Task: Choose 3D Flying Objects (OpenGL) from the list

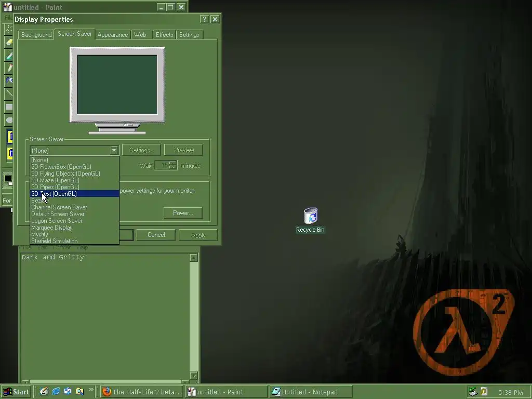Action: 75,174
